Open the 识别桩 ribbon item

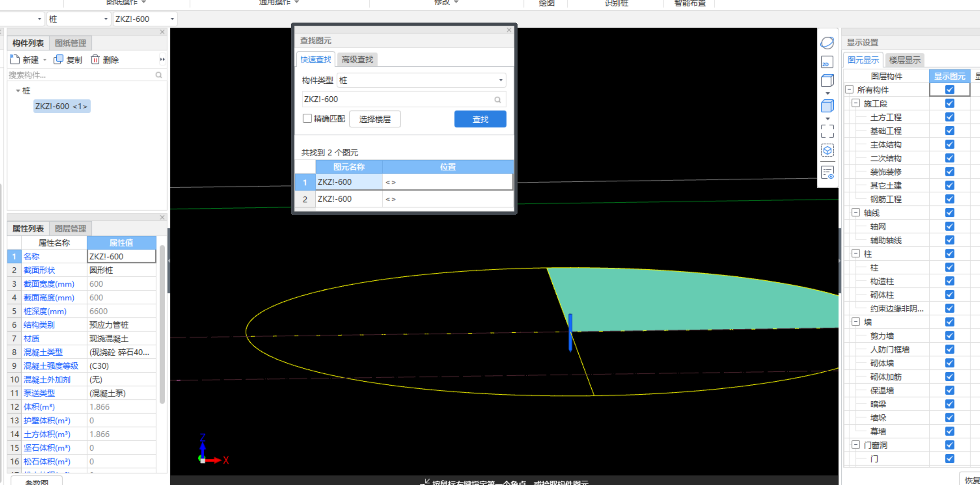[x=616, y=3]
